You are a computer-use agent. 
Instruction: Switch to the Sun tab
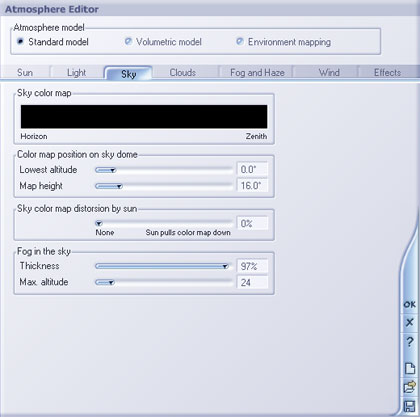[25, 72]
